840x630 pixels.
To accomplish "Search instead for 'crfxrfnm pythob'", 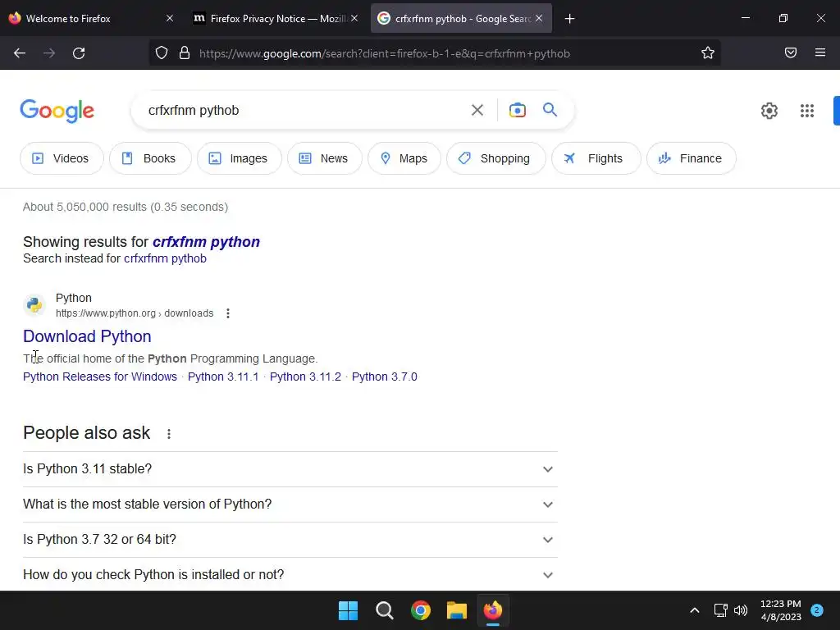I will point(165,258).
